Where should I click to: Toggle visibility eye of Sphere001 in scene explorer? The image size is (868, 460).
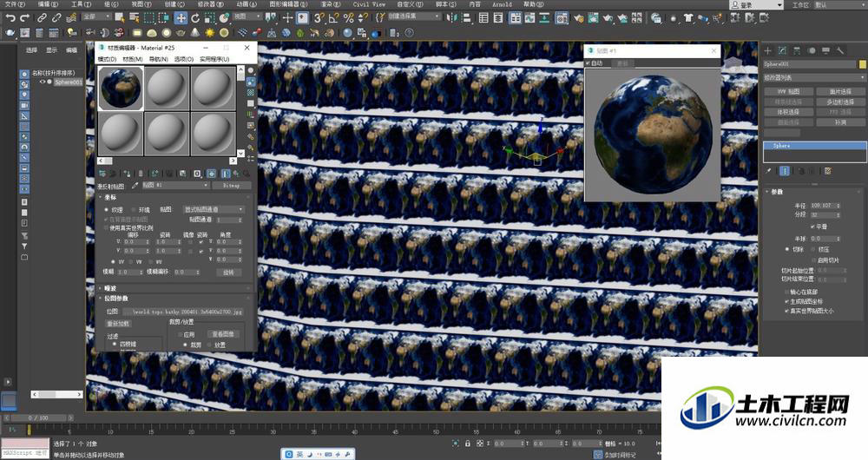pyautogui.click(x=42, y=82)
